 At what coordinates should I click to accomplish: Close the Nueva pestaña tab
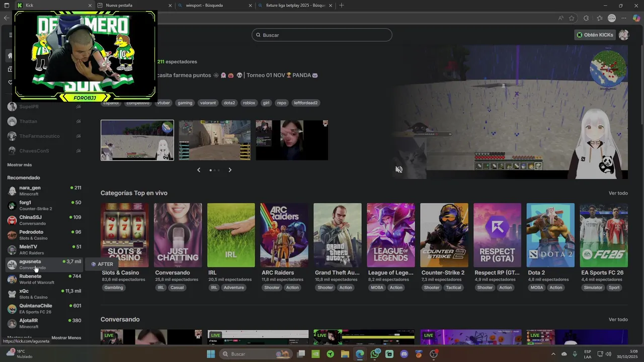[x=170, y=6]
